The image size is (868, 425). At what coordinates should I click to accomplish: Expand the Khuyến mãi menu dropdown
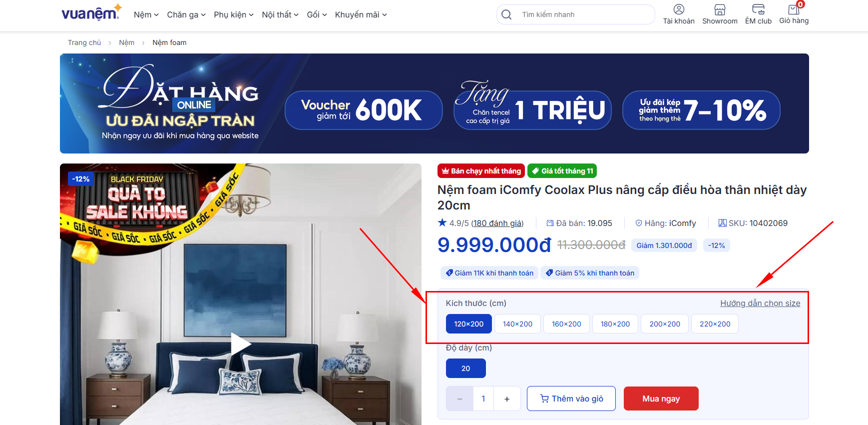361,14
